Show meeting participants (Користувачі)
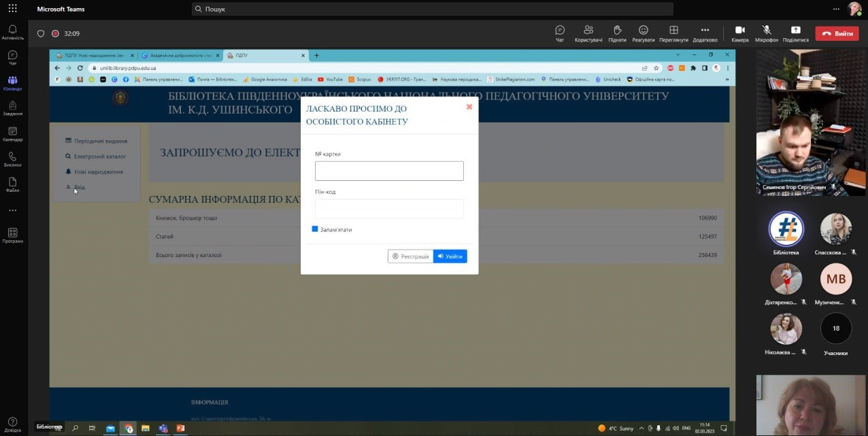This screenshot has width=868, height=436. click(x=588, y=33)
